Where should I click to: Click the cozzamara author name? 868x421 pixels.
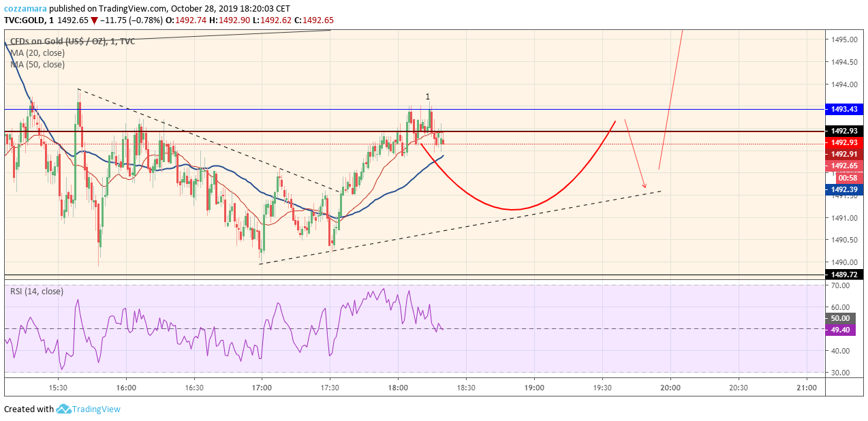pyautogui.click(x=25, y=9)
